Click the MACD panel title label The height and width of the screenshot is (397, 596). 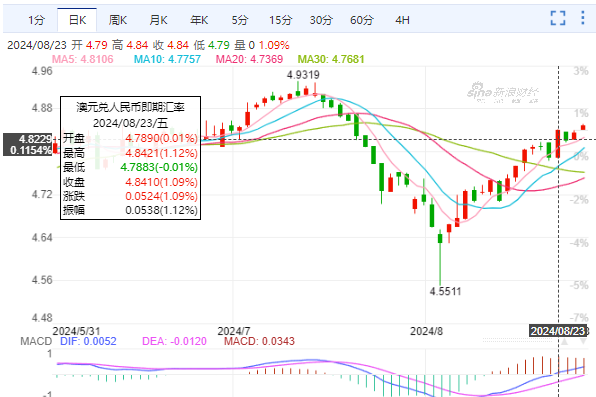[36, 341]
